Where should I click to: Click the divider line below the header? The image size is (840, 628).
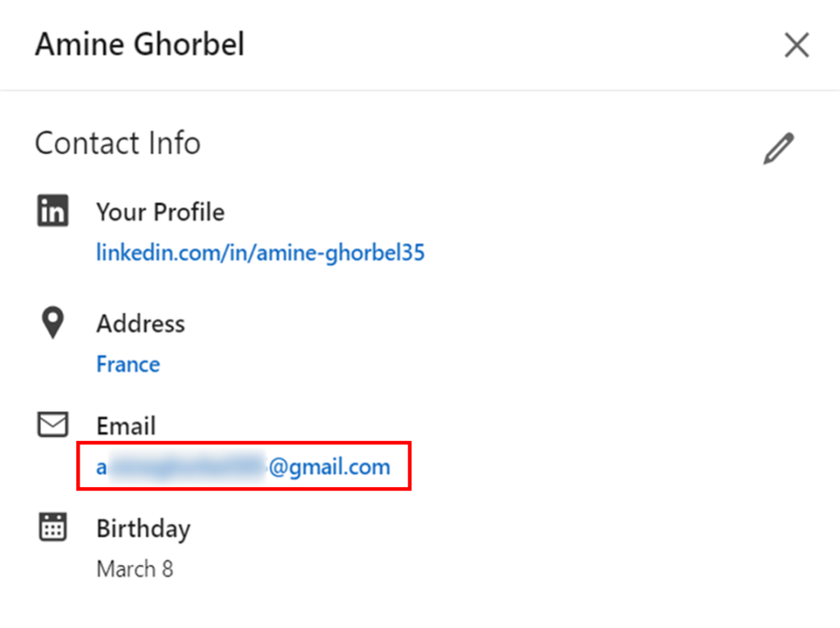click(x=420, y=90)
